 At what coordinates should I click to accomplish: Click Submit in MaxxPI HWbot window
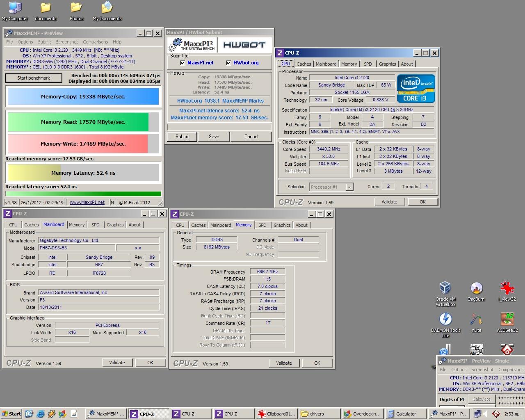(182, 137)
